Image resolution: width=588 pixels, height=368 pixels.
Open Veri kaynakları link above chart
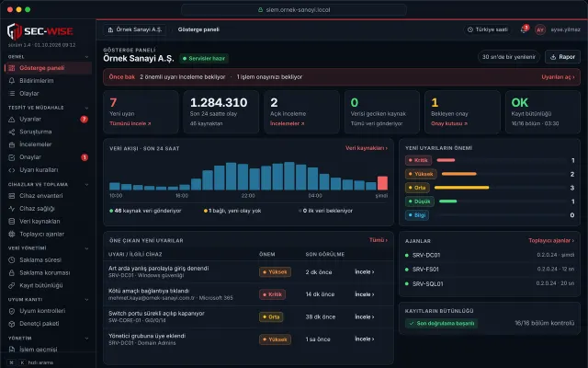click(x=367, y=148)
